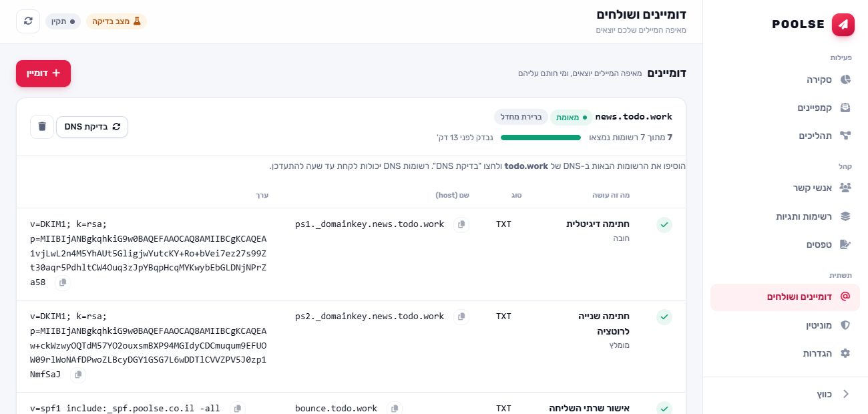Click the תקין status badge
The image size is (868, 414).
point(63,21)
